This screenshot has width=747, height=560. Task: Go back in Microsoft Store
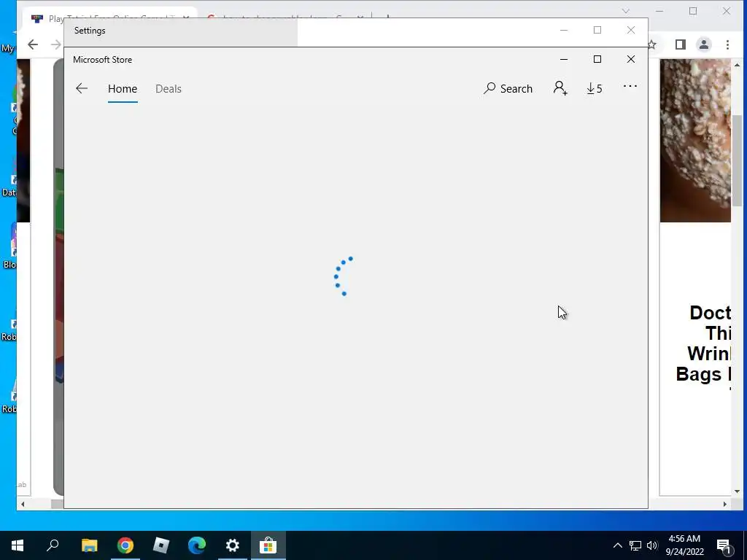pyautogui.click(x=82, y=88)
